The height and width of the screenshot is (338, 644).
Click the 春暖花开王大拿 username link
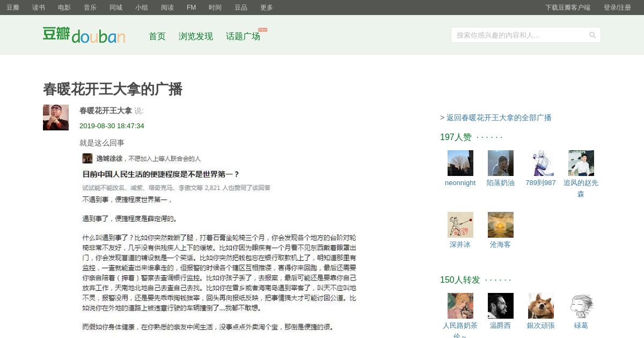(x=106, y=111)
